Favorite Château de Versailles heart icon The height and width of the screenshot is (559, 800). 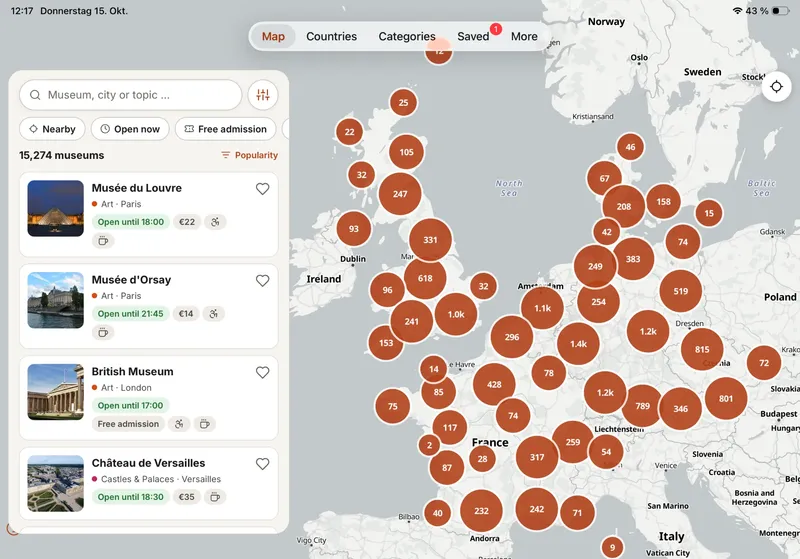[262, 464]
